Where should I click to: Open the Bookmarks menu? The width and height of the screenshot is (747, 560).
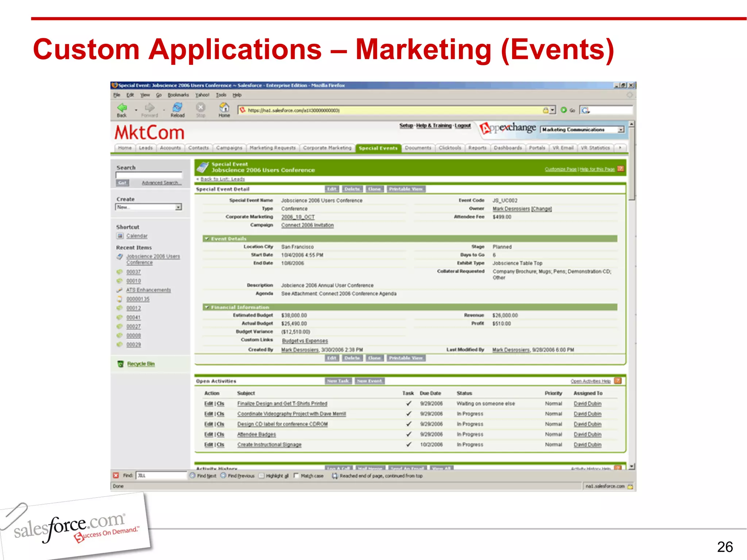pos(178,95)
